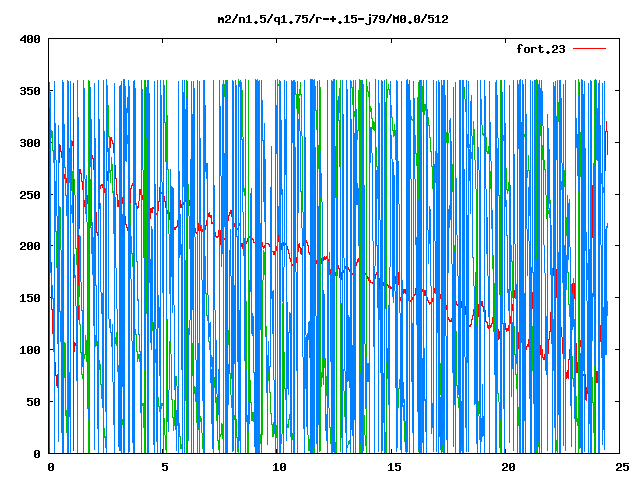Click the x-axis label 25
Image resolution: width=640 pixels, height=480 pixels.
(622, 467)
